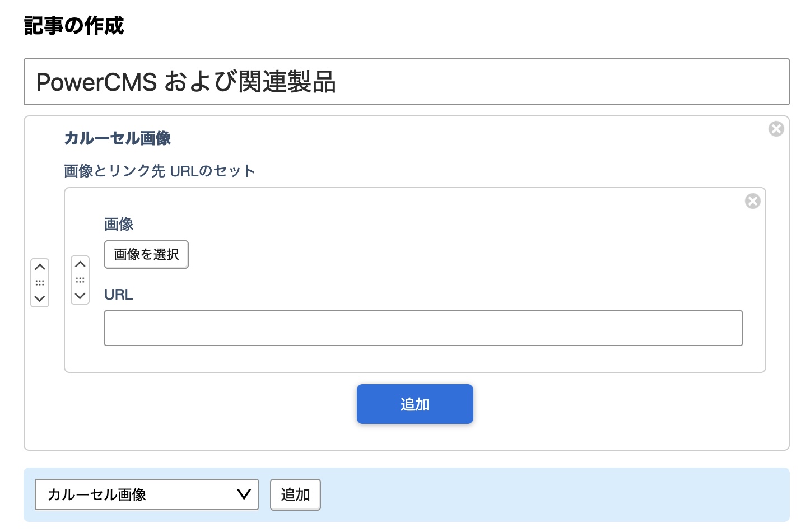The image size is (801, 532).
Task: Click the URL field label
Action: (119, 295)
